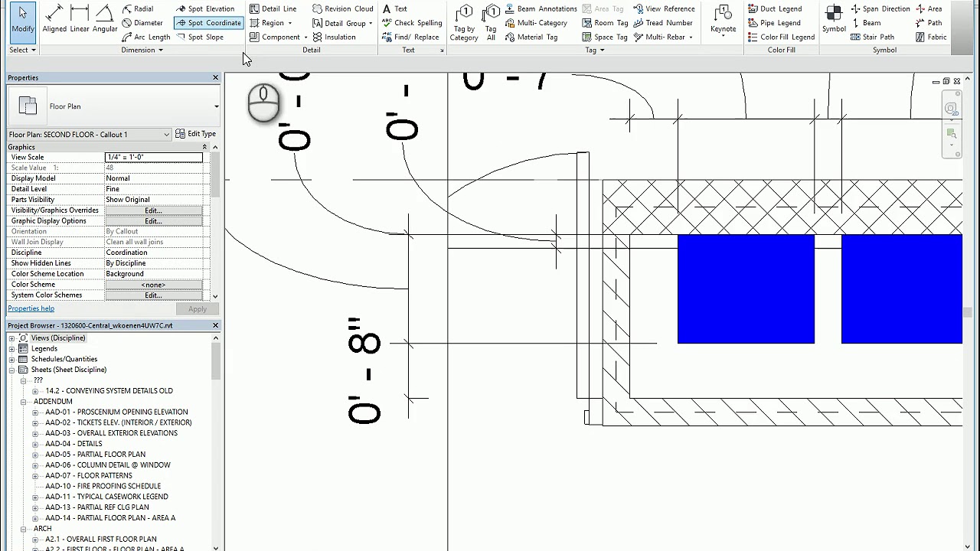980x551 pixels.
Task: Edit Visibility/Graphics Overrides
Action: click(x=153, y=210)
